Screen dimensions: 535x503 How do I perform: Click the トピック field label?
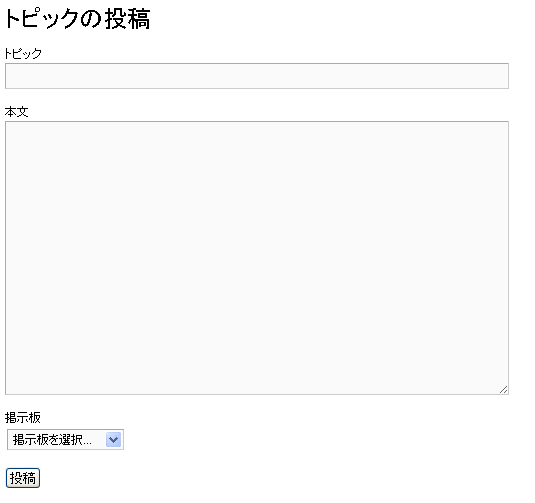coord(23,53)
